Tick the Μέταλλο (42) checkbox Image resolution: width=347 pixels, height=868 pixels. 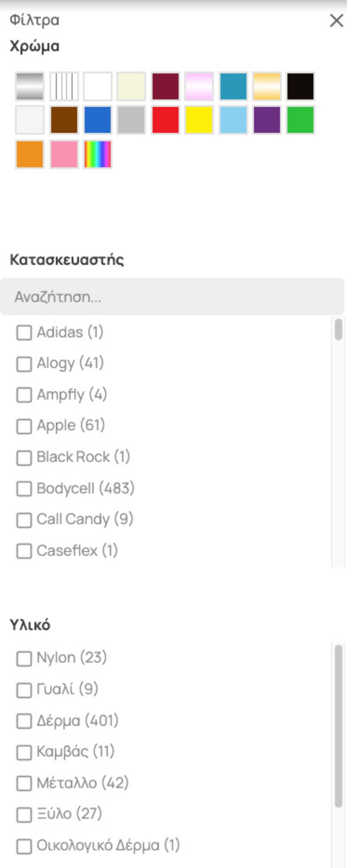click(24, 784)
